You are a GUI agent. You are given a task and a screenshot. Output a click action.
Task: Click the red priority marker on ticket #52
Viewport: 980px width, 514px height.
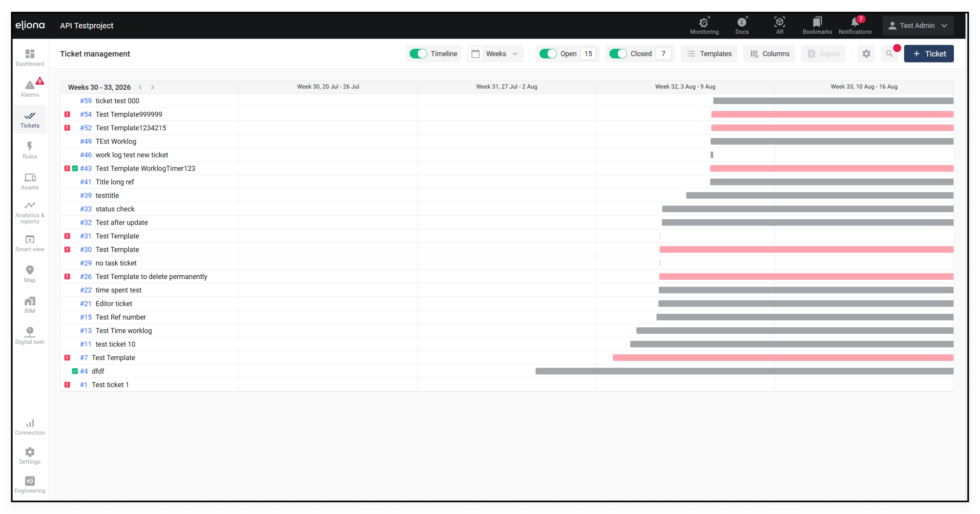[67, 128]
